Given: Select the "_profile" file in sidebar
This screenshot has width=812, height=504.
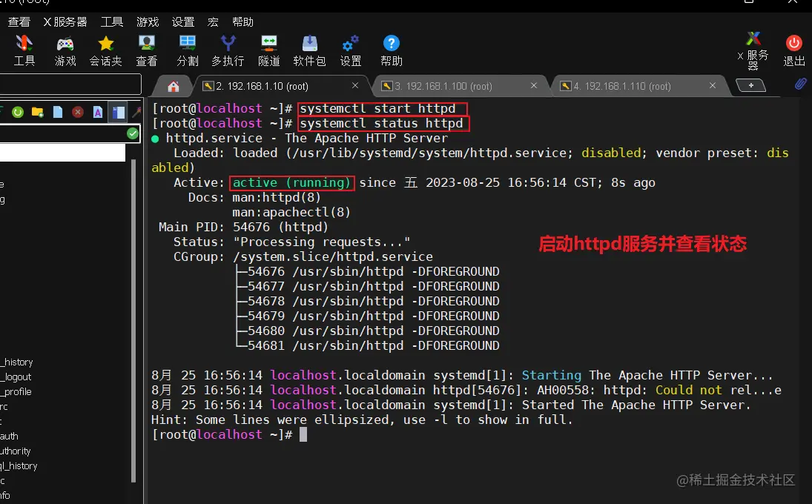Looking at the screenshot, I should [16, 392].
